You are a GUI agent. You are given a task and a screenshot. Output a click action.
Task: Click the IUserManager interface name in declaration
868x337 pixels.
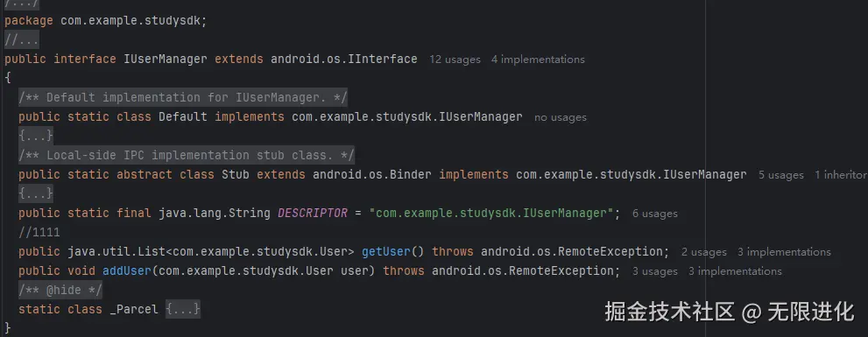coord(166,60)
